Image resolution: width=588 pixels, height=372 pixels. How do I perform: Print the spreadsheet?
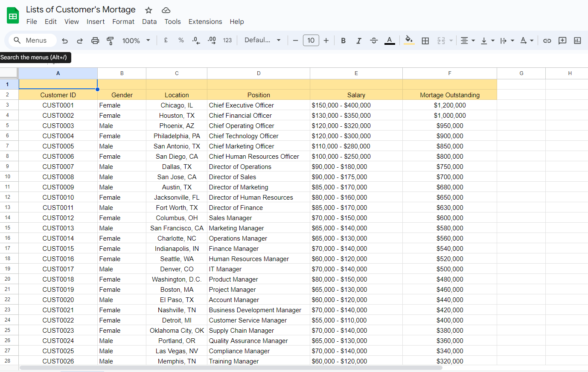click(95, 41)
